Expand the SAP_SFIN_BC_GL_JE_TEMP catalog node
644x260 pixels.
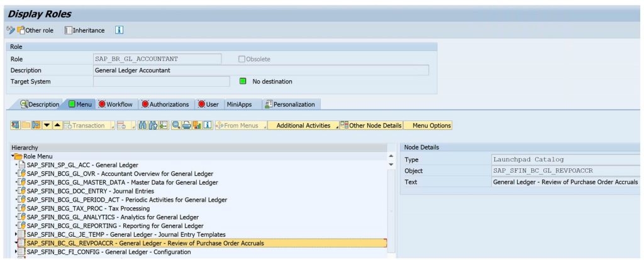point(16,234)
